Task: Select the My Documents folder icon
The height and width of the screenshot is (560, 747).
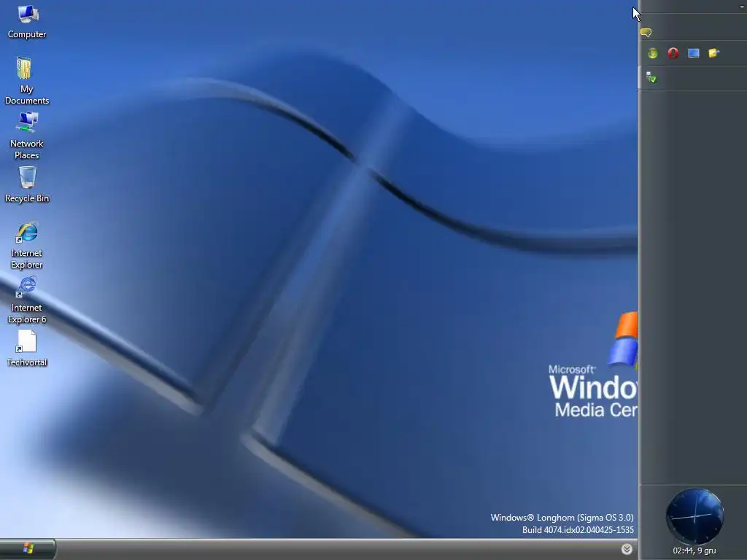Action: point(27,80)
